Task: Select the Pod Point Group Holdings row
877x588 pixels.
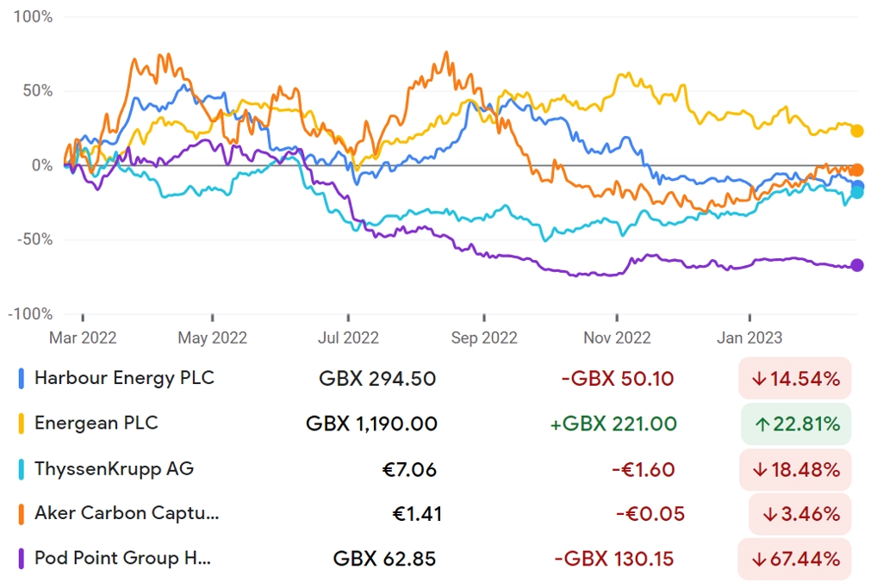Action: pos(434,559)
